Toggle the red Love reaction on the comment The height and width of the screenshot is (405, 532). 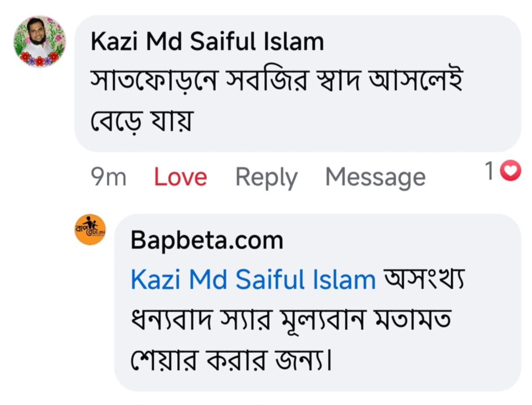point(180,177)
